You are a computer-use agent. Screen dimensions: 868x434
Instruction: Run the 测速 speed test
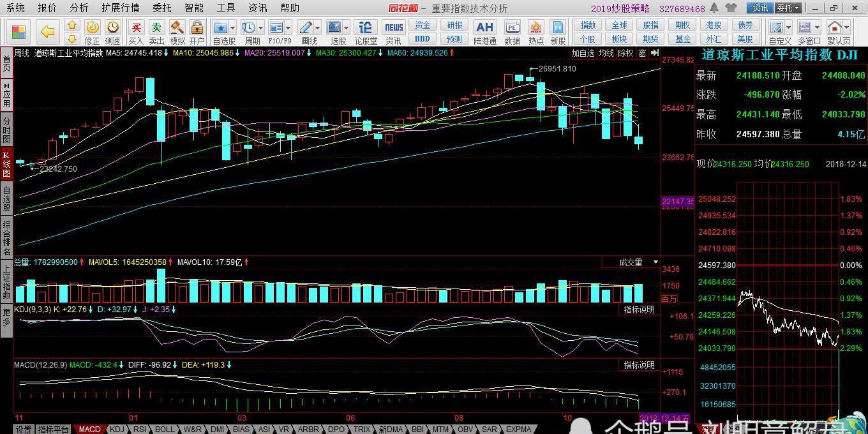[x=113, y=32]
